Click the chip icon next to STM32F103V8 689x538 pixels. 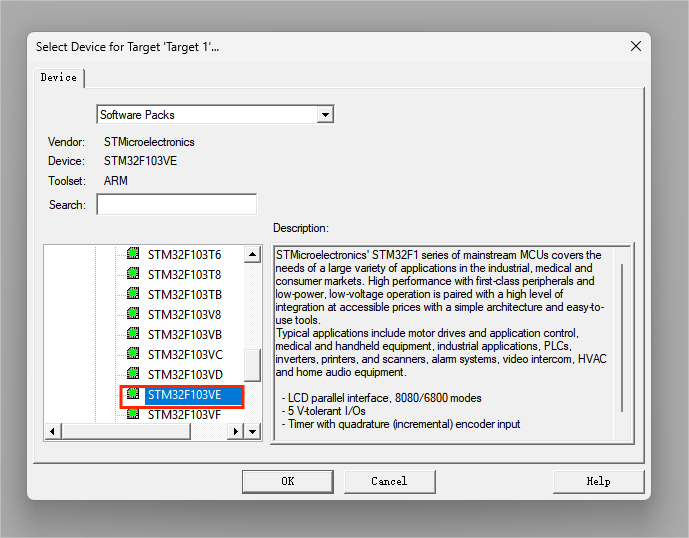(132, 314)
